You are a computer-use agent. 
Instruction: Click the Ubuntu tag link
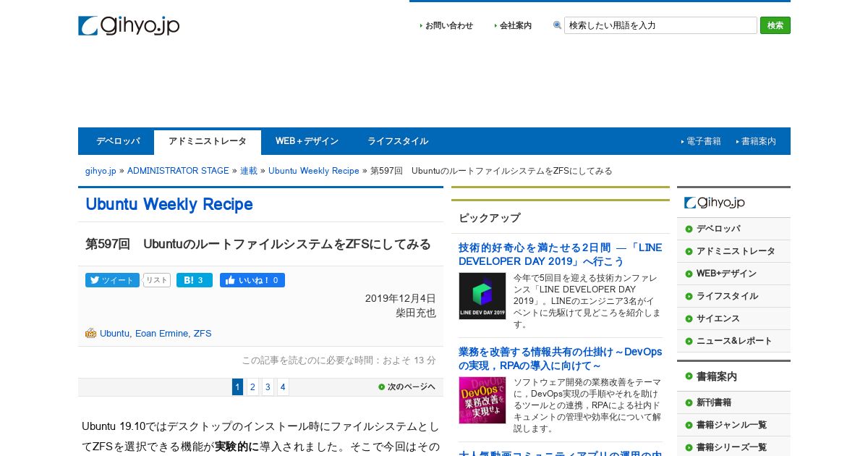coord(114,334)
